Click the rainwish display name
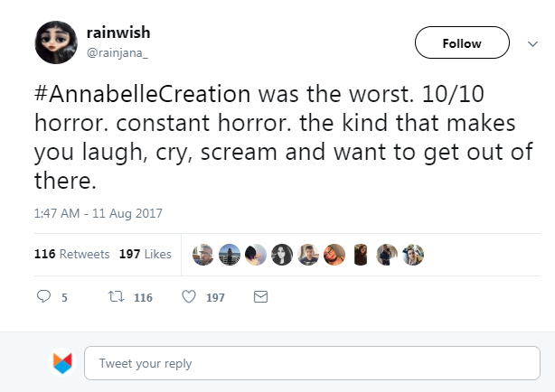This screenshot has height=392, width=555. pos(118,33)
